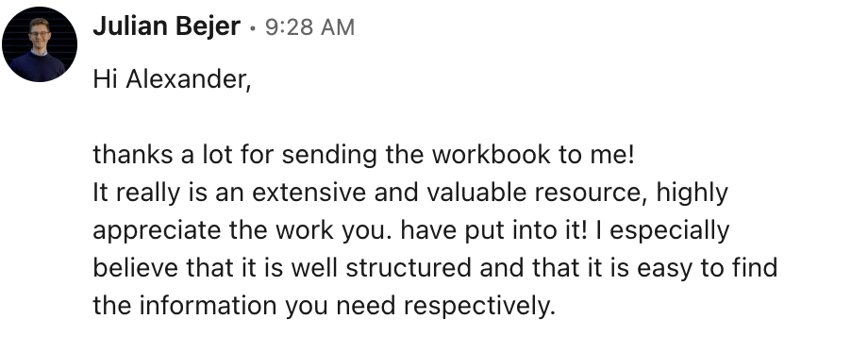Click the dot separator before the timestamp
The width and height of the screenshot is (868, 353).
[x=253, y=28]
